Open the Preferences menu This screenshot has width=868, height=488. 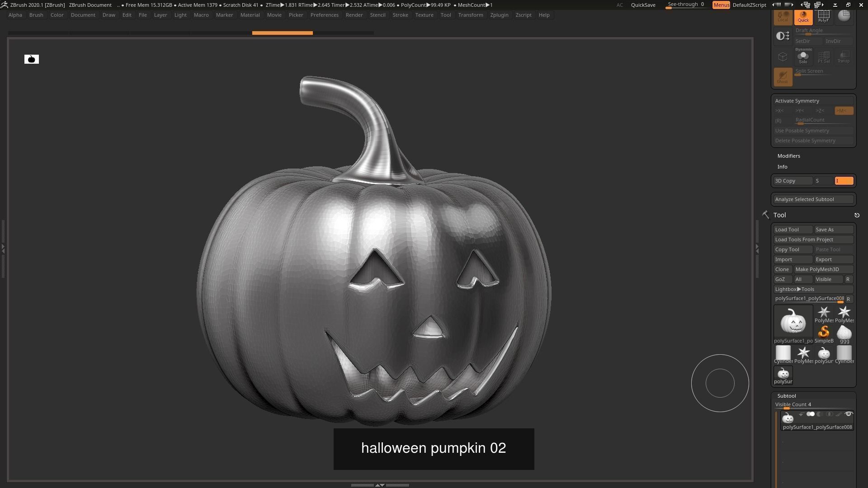point(325,15)
